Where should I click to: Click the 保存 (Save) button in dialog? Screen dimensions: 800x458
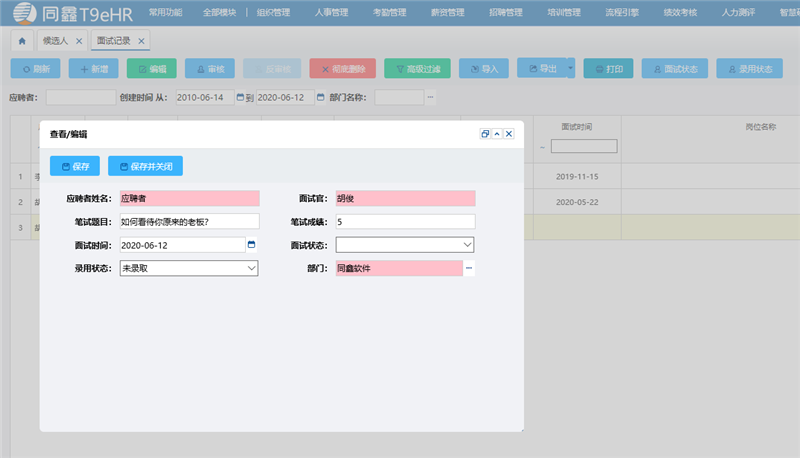[x=75, y=166]
